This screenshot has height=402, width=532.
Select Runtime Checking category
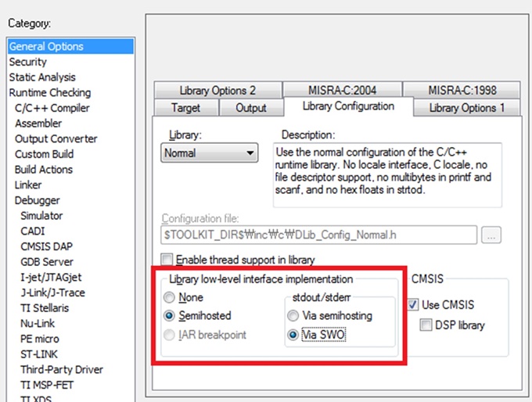pyautogui.click(x=50, y=92)
